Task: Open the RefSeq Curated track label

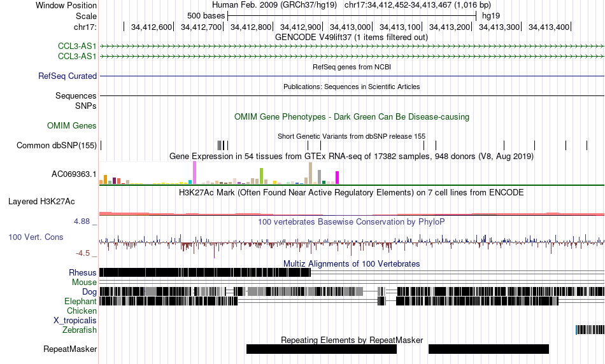Action: coord(68,76)
